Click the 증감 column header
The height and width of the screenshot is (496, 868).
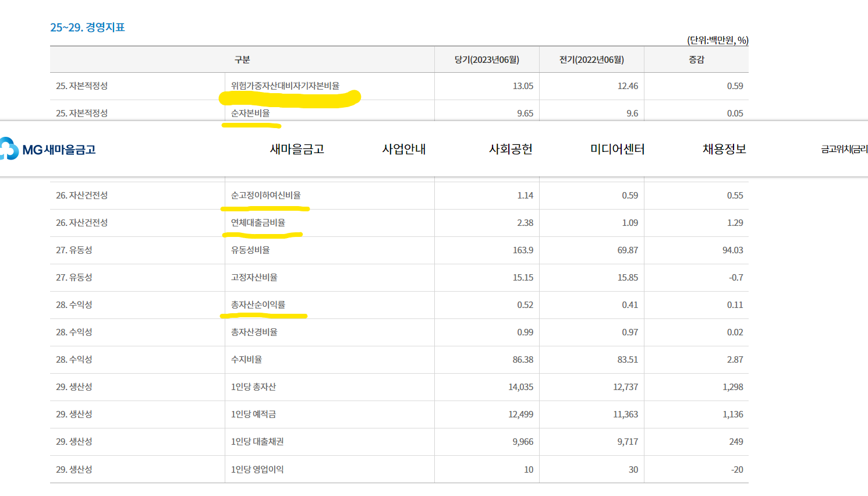pos(697,59)
